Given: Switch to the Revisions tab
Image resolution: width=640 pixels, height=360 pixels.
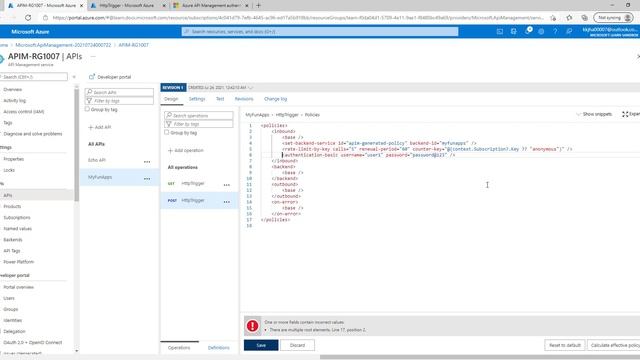Looking at the screenshot, I should pos(244,99).
